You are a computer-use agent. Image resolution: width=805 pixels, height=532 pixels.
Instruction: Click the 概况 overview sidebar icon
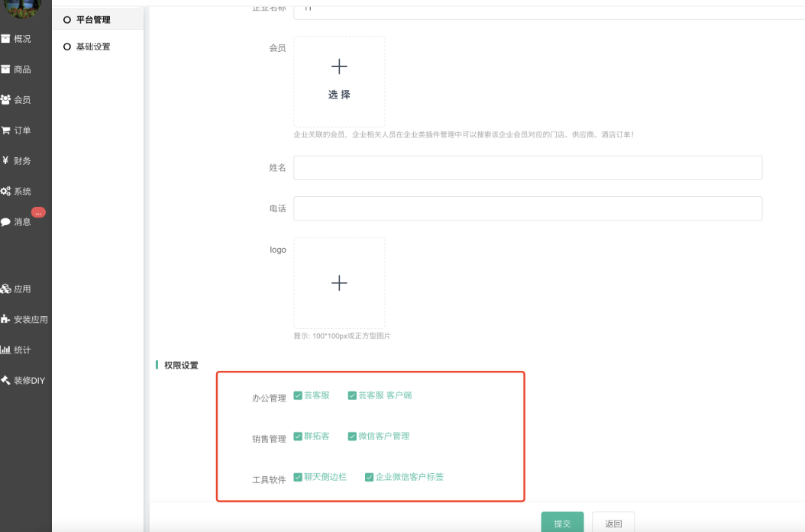point(5,39)
